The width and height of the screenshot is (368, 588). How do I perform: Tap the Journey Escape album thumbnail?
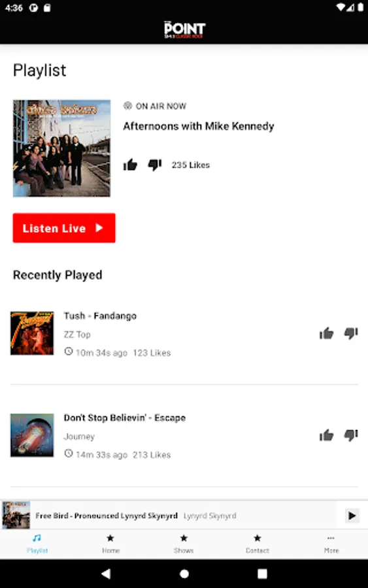click(32, 435)
